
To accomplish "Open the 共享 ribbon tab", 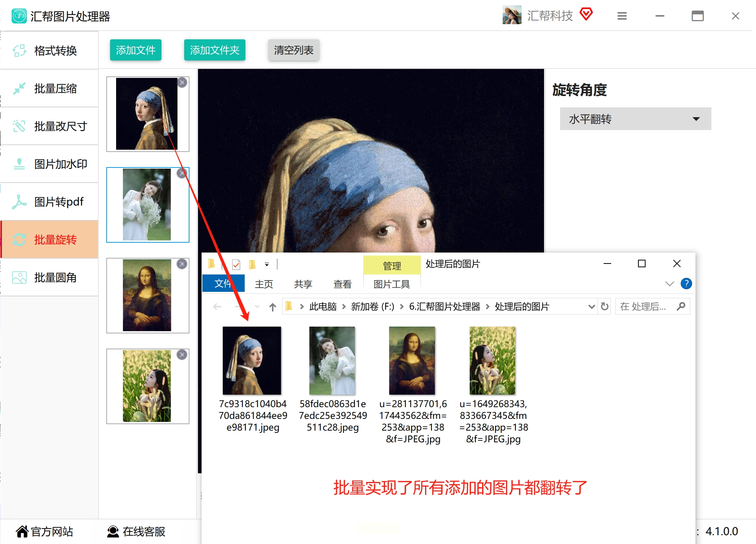I will coord(303,284).
